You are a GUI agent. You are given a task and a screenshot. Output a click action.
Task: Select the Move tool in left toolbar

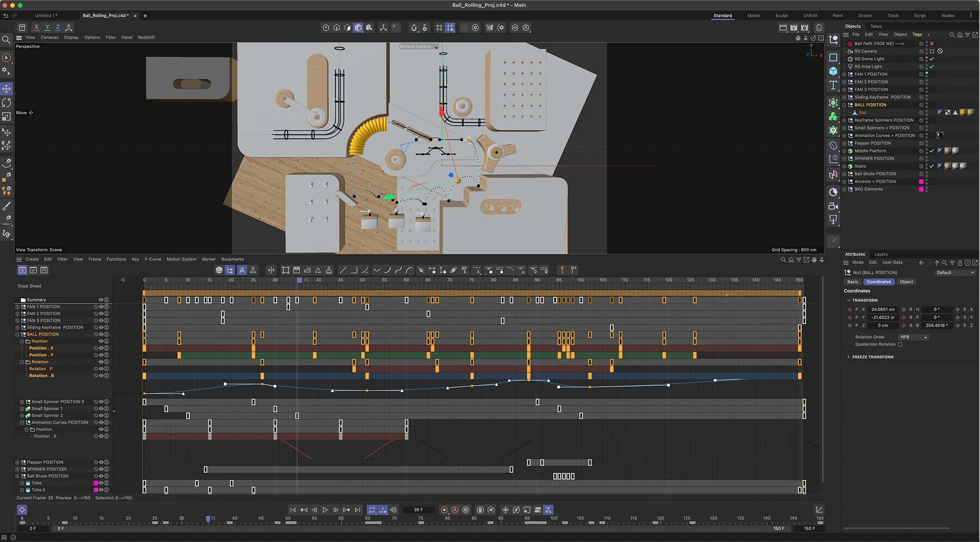click(7, 89)
